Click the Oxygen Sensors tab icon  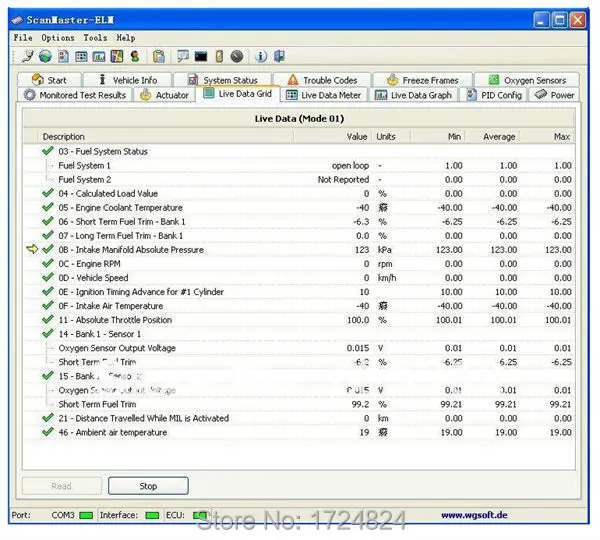click(x=494, y=80)
